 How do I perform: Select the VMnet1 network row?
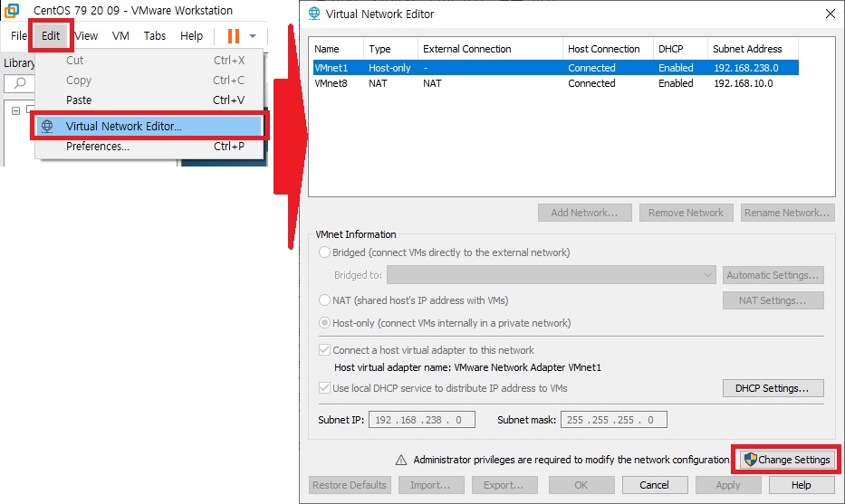[555, 68]
